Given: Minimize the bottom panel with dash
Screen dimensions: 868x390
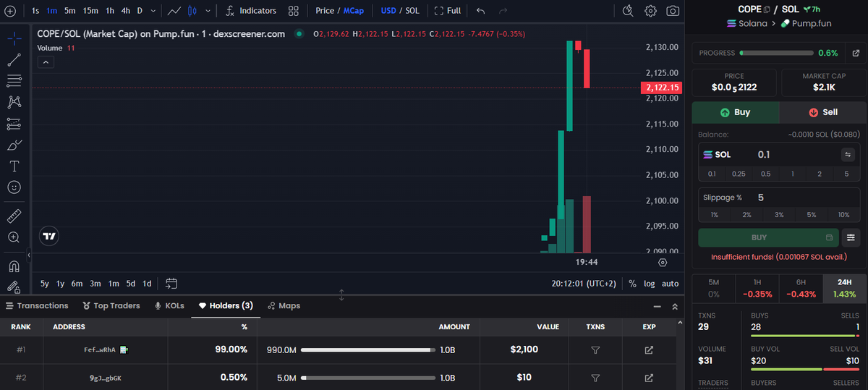Looking at the screenshot, I should click(657, 306).
